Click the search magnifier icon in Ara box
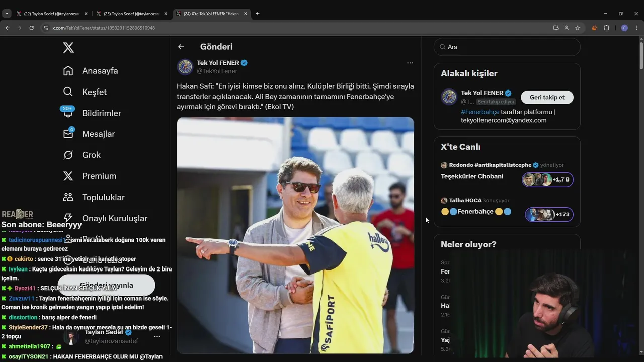Image resolution: width=644 pixels, height=362 pixels. 443,47
